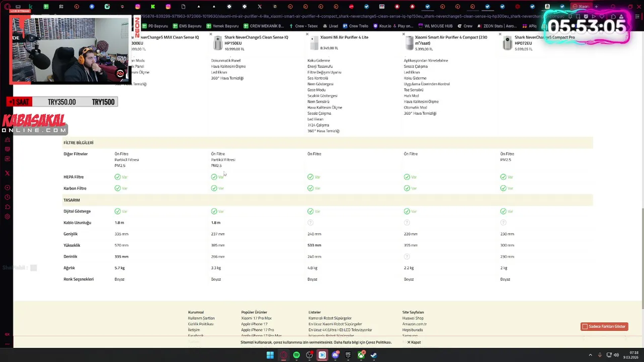Click Xiaomi Air Purifier 4 Compact thumbnail

(410, 43)
